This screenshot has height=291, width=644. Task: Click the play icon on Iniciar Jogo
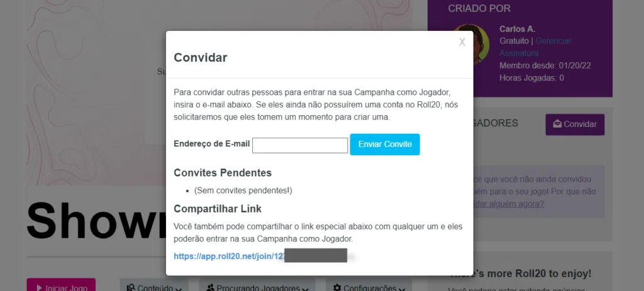pyautogui.click(x=40, y=288)
